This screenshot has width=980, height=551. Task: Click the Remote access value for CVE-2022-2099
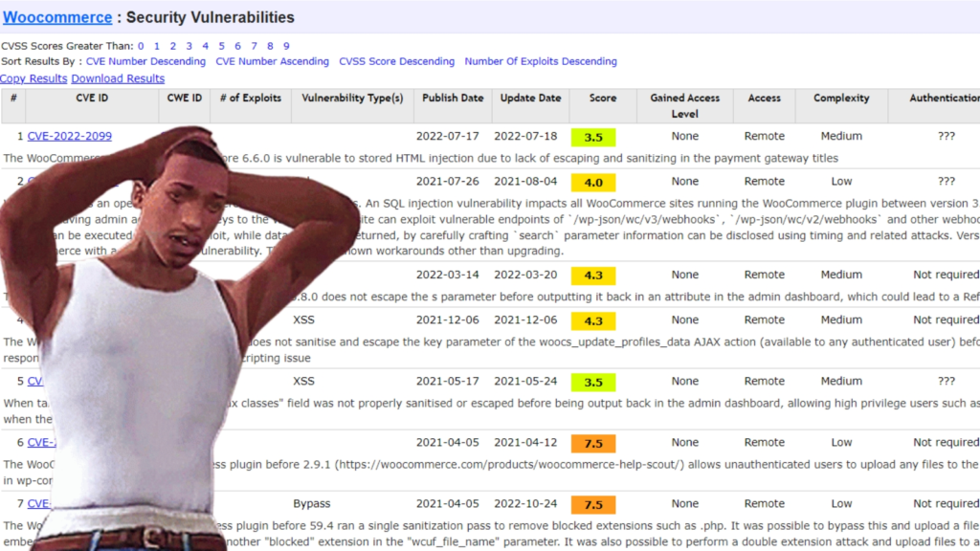(765, 136)
